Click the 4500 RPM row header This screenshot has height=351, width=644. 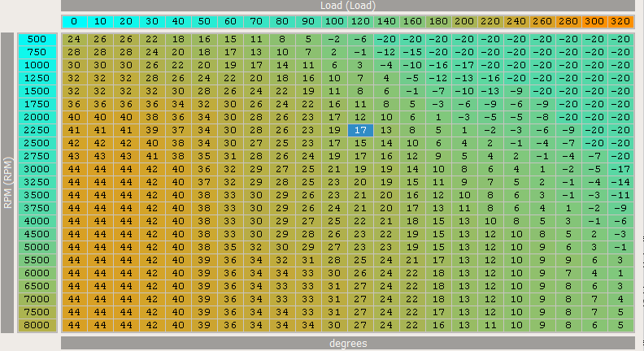pyautogui.click(x=37, y=234)
